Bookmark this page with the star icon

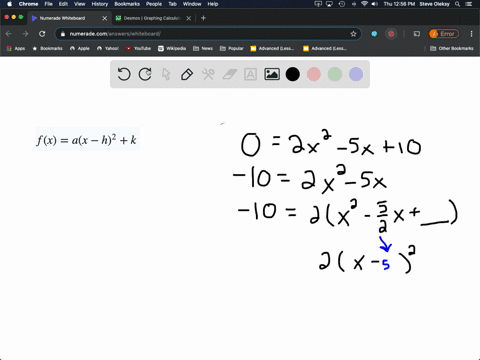coord(353,34)
